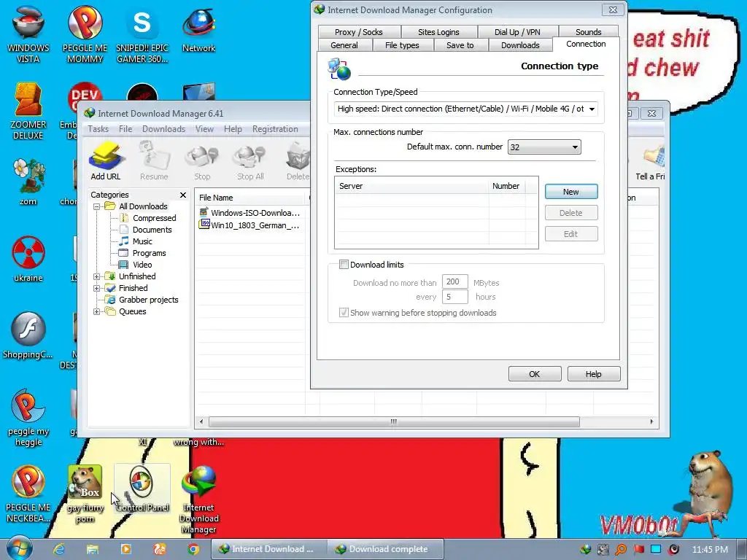
Task: Open the Skype SNIPED!! EPIC GAMER icon
Action: pos(142,34)
